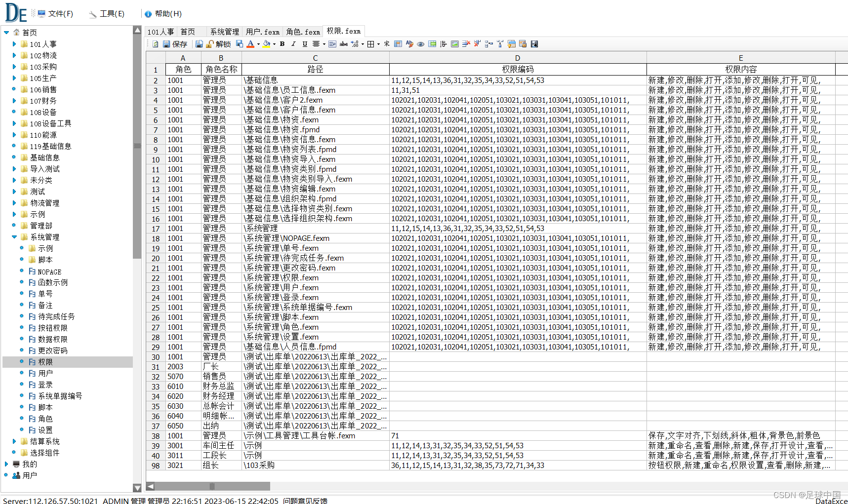Toggle underline formatting
The image size is (848, 504).
click(x=305, y=44)
